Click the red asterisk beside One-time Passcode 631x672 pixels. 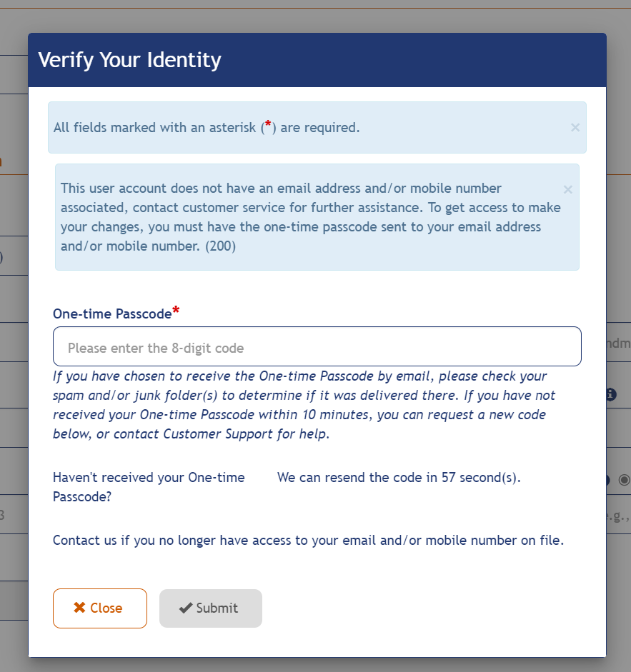pos(176,309)
